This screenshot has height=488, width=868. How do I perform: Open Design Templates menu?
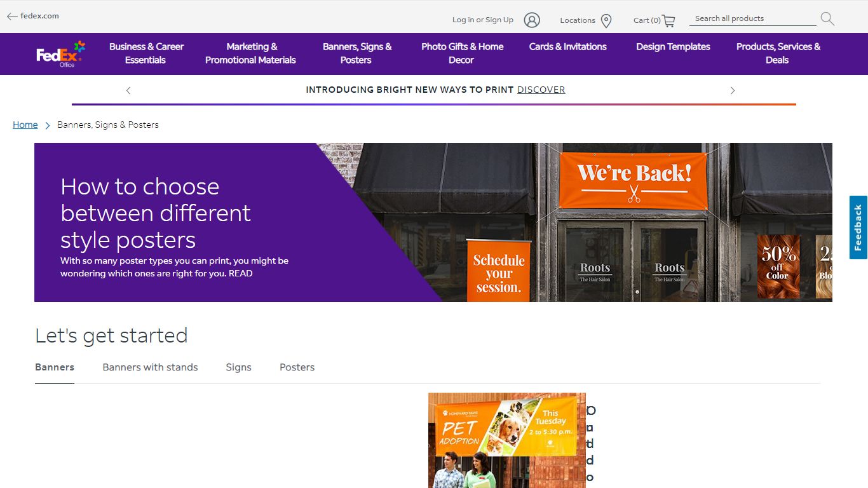673,46
